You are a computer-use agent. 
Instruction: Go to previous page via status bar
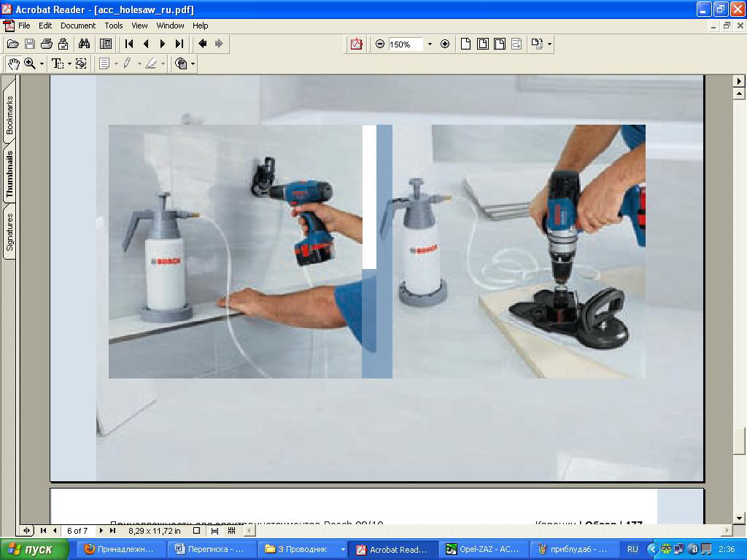tap(55, 531)
